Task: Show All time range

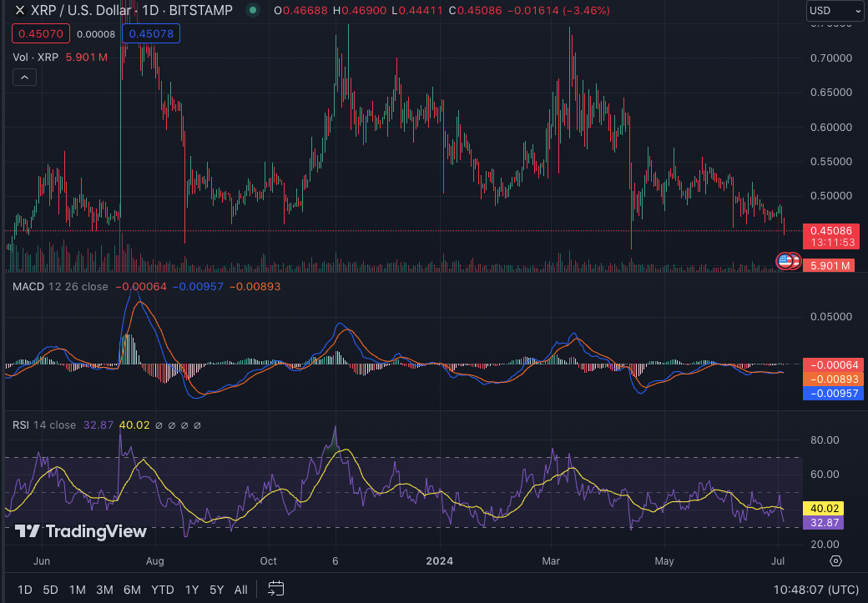Action: pos(241,590)
